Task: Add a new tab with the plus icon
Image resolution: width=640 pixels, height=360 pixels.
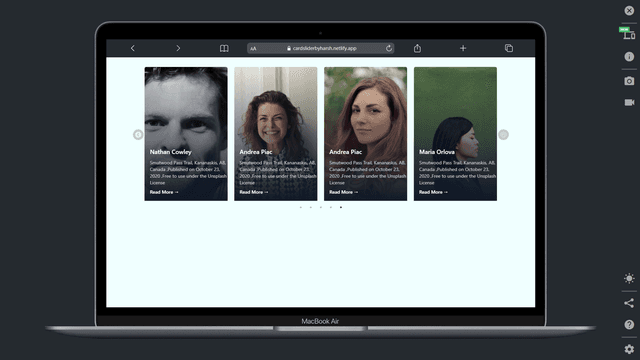Action: (463, 48)
